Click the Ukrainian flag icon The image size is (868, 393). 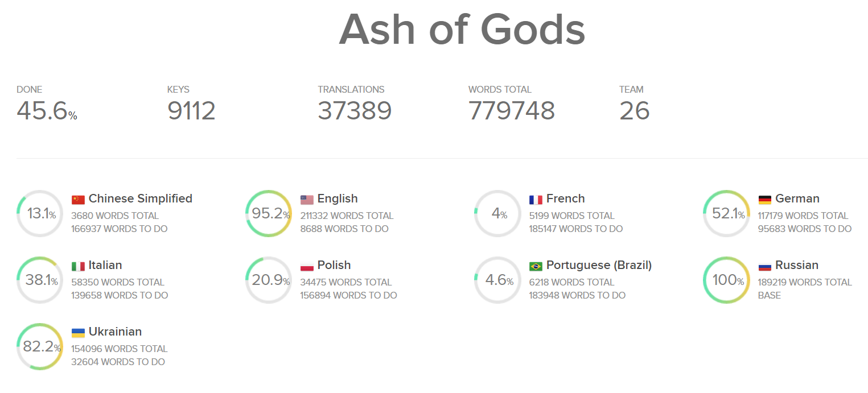(x=78, y=333)
